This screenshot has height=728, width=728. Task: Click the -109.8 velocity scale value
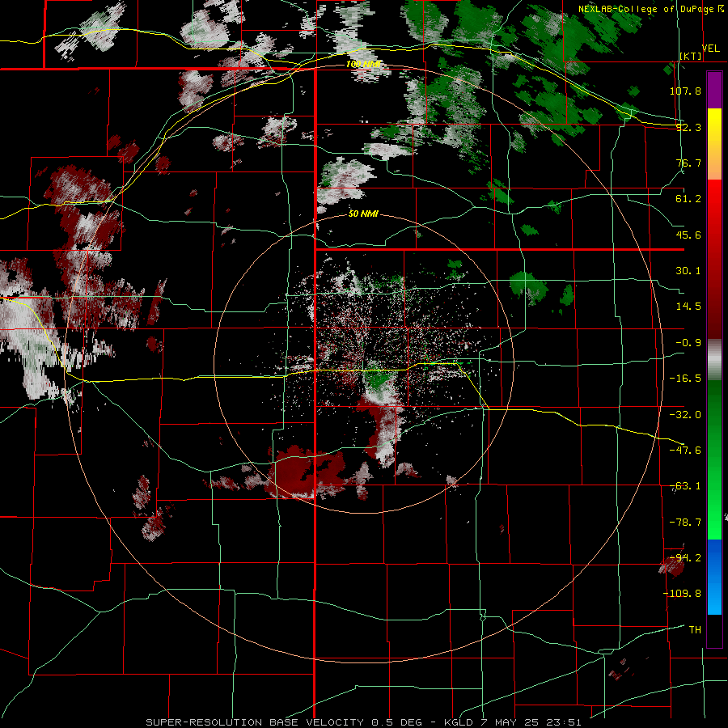682,594
